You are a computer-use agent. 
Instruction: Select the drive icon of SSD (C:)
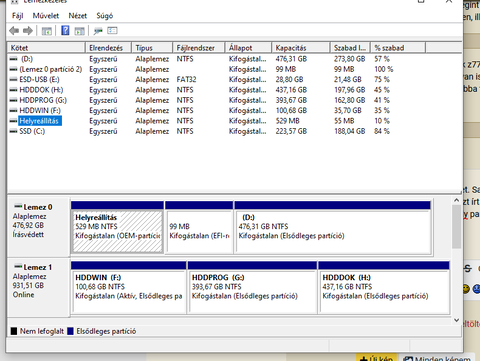click(13, 131)
